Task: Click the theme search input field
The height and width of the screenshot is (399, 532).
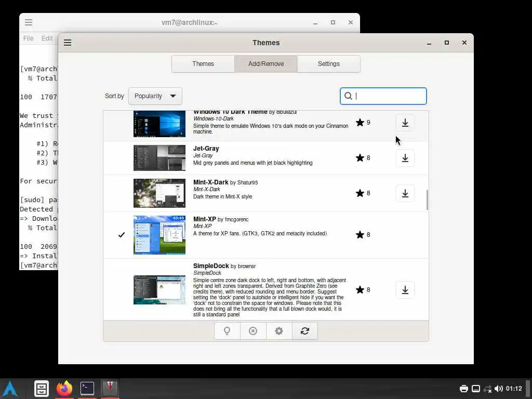Action: click(x=383, y=96)
